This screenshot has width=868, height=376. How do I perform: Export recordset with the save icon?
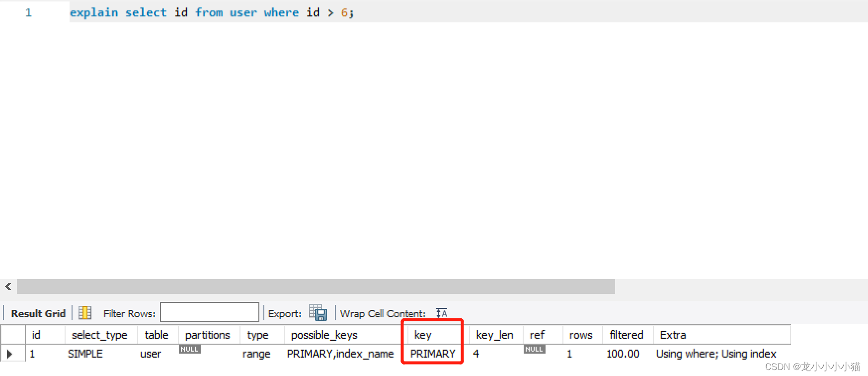318,312
